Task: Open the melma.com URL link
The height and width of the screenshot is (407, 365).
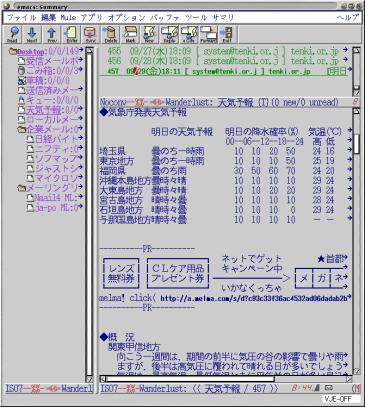Action: tap(254, 298)
